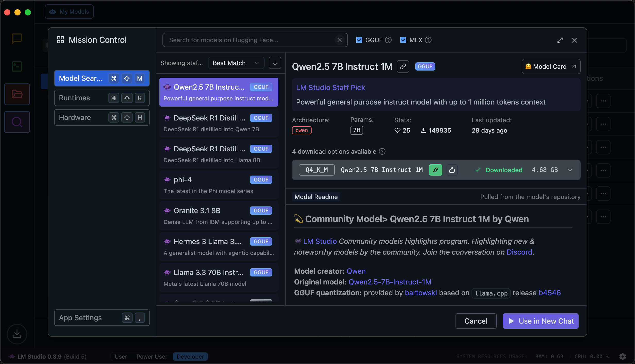Select the Hermes 3 Llama model entry
Image resolution: width=635 pixels, height=364 pixels.
tap(219, 247)
